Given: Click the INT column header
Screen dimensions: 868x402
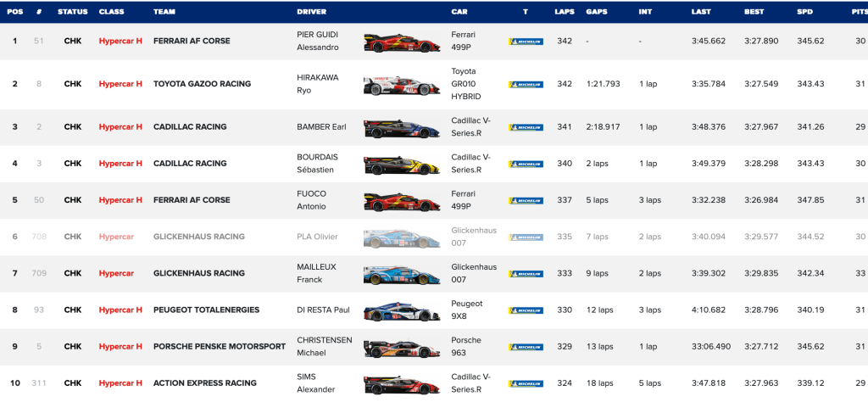Looking at the screenshot, I should (x=645, y=12).
